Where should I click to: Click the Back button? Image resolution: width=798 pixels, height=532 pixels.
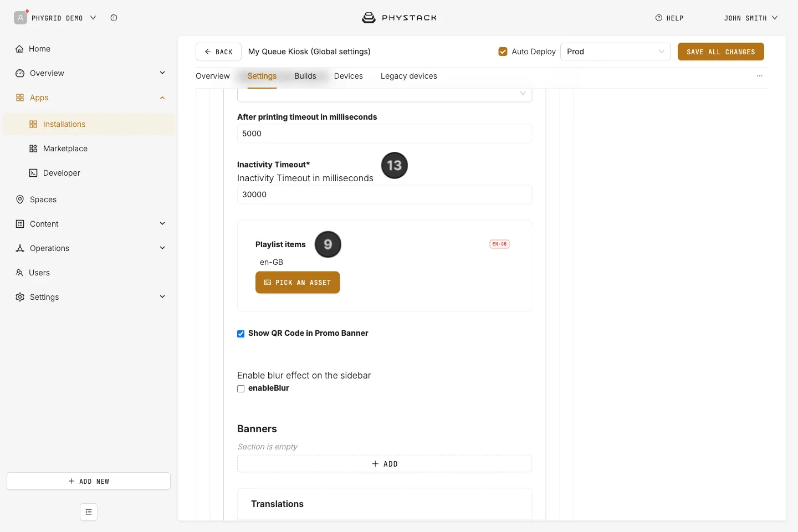pyautogui.click(x=218, y=52)
